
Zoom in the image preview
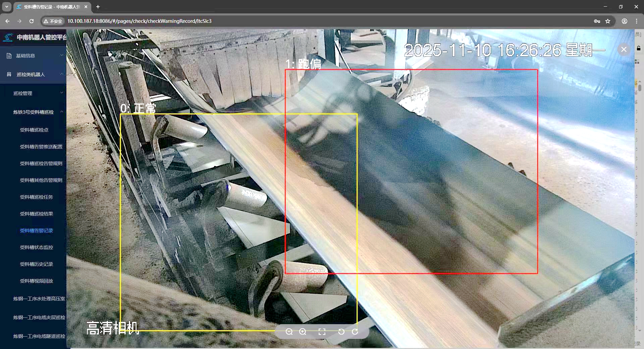pyautogui.click(x=303, y=332)
